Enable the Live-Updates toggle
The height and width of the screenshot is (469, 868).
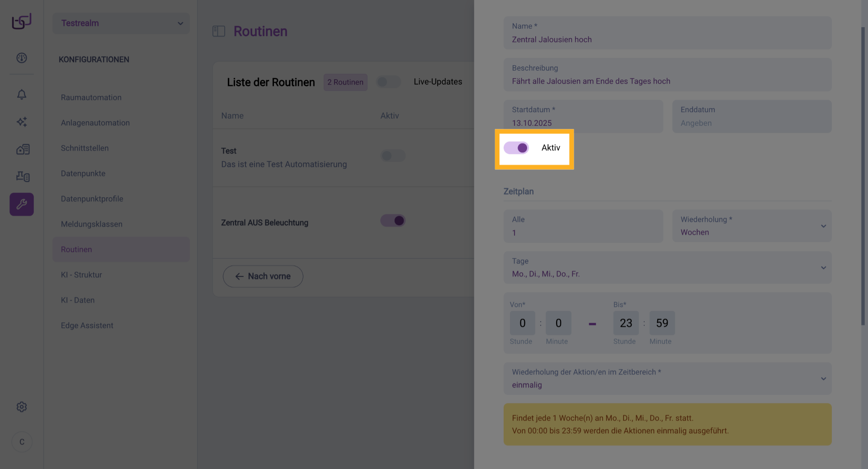[x=388, y=82]
